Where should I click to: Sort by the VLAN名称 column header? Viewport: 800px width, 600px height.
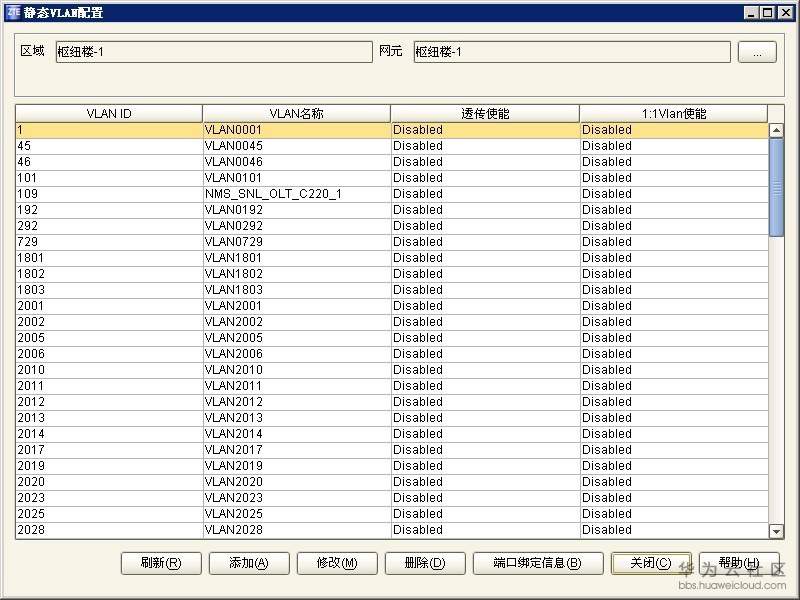pyautogui.click(x=296, y=113)
